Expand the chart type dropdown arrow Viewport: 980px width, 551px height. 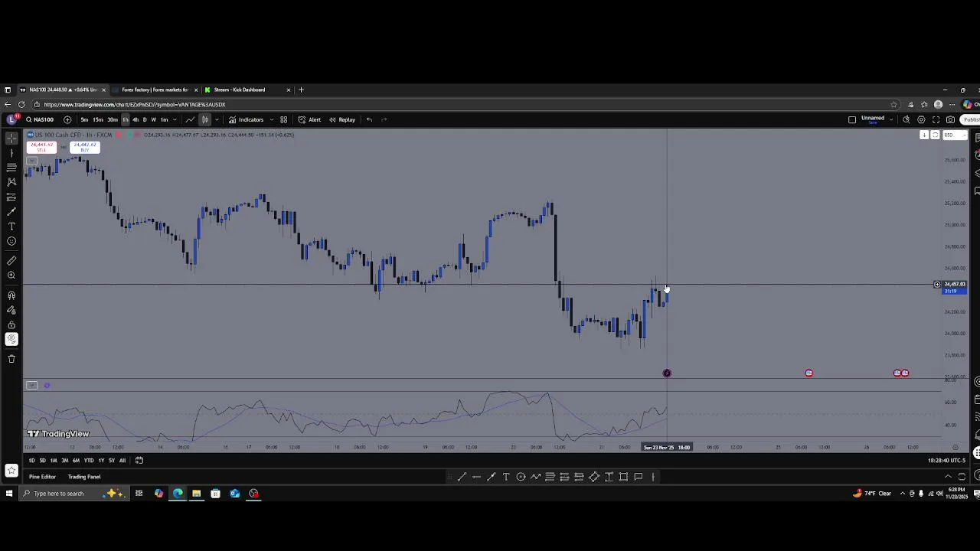click(217, 119)
